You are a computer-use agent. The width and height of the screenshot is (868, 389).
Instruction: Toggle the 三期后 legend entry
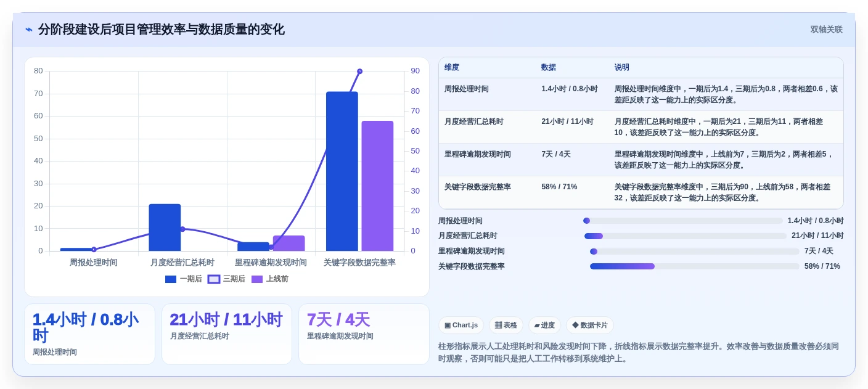tap(226, 279)
